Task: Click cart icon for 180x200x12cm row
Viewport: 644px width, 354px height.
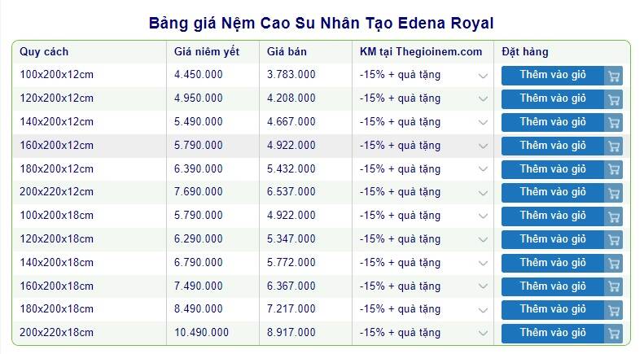Action: coord(614,169)
